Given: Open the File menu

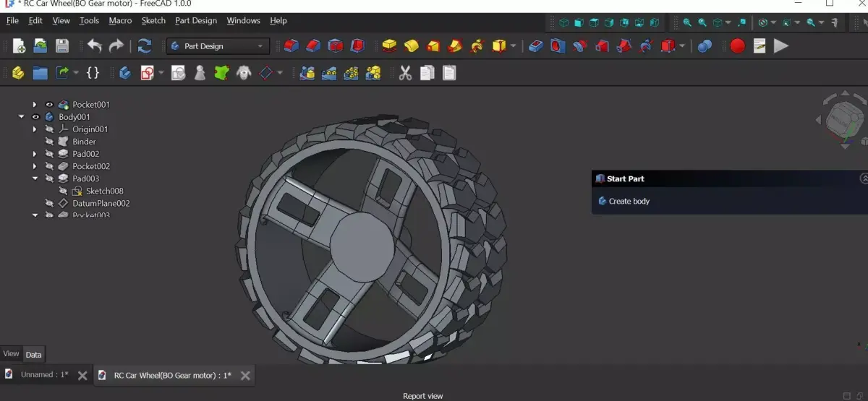Looking at the screenshot, I should coord(12,21).
